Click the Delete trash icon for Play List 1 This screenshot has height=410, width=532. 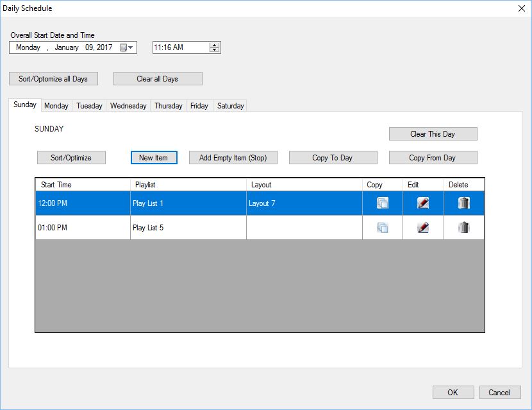(x=464, y=203)
